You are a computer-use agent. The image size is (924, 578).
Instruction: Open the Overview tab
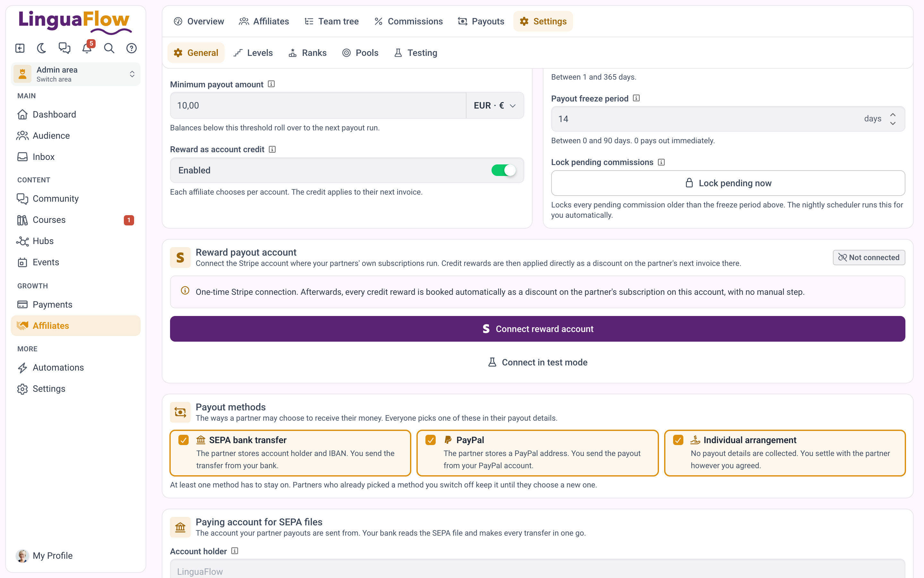[199, 21]
